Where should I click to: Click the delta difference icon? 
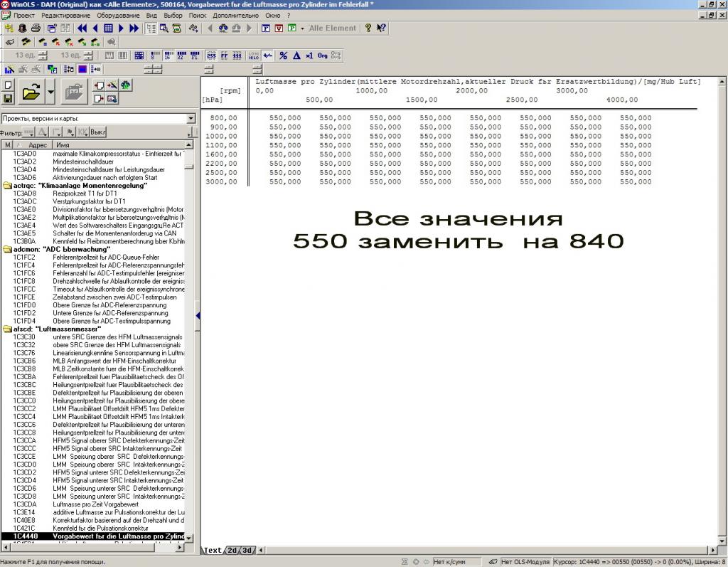[x=296, y=55]
